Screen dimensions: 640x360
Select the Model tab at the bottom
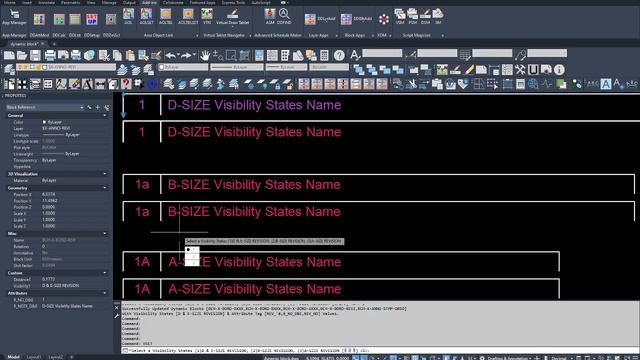13,357
